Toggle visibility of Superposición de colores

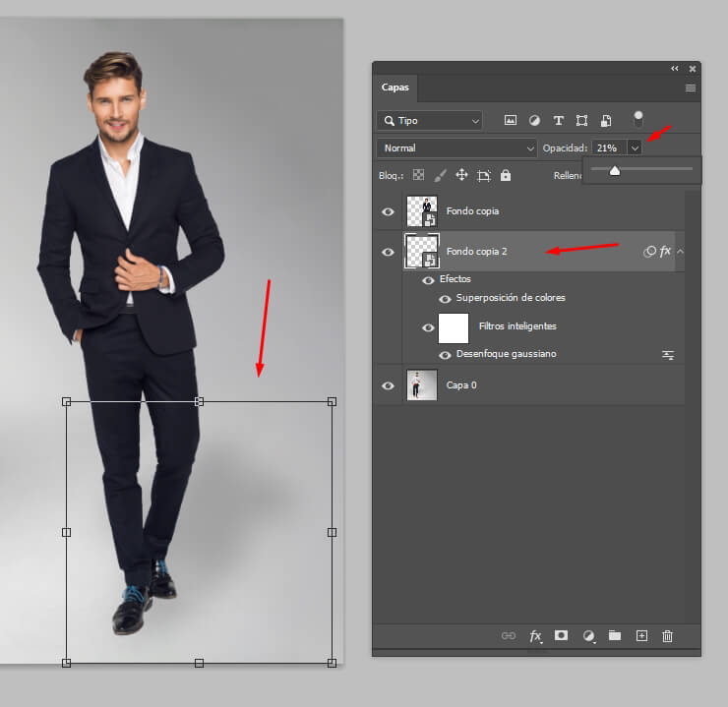[x=445, y=299]
